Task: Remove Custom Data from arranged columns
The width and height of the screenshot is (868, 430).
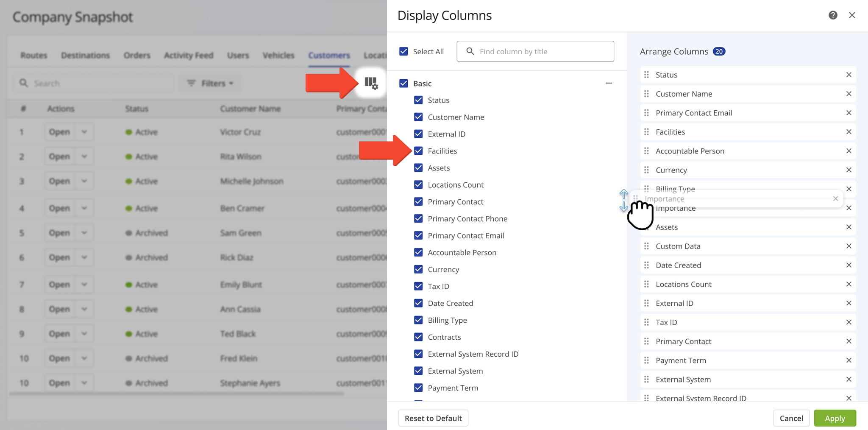Action: [x=849, y=246]
